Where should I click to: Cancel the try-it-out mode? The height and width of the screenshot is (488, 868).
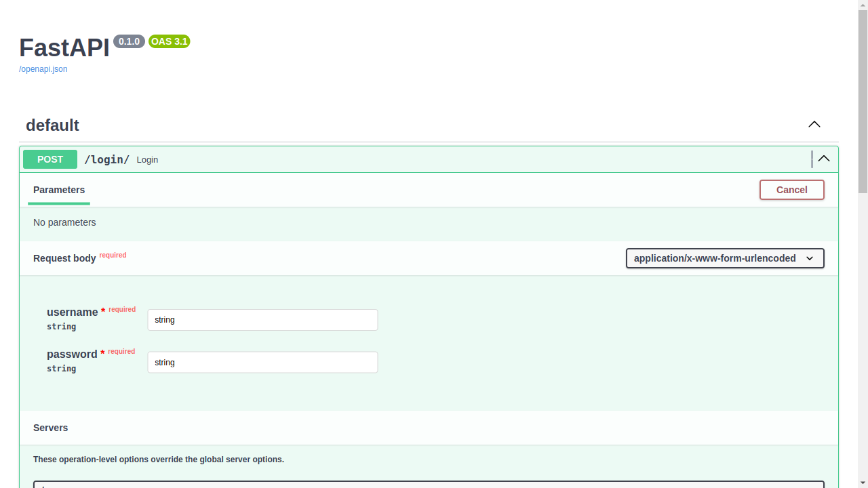(x=791, y=190)
